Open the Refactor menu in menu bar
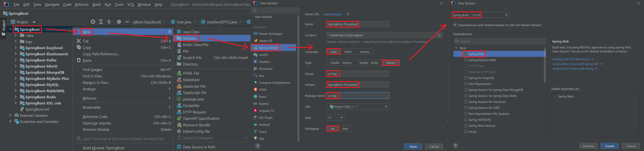Image resolution: width=644 pixels, height=151 pixels. [82, 5]
